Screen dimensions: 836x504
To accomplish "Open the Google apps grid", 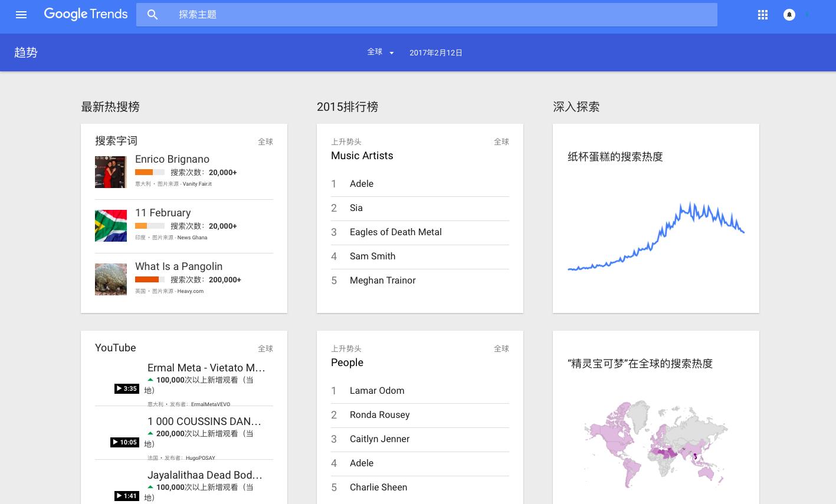I will coord(763,15).
